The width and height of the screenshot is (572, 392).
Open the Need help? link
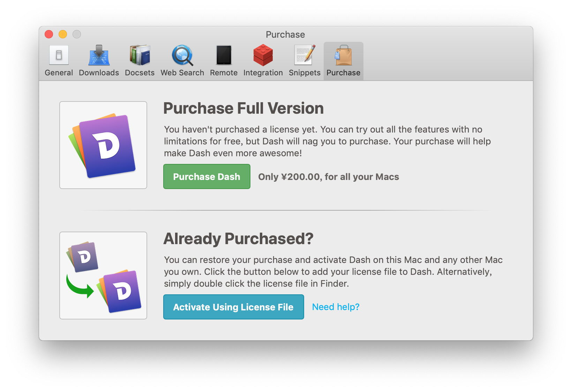tap(336, 307)
